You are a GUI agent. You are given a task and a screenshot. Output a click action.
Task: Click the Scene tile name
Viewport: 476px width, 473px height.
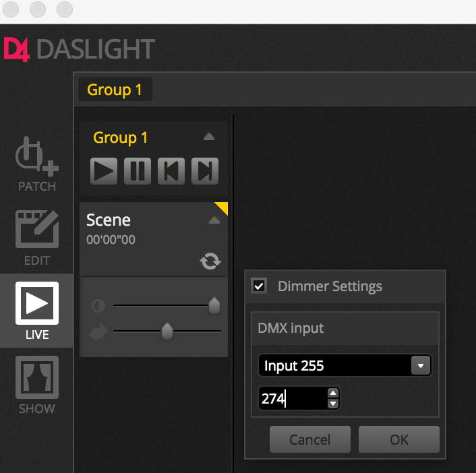point(109,220)
